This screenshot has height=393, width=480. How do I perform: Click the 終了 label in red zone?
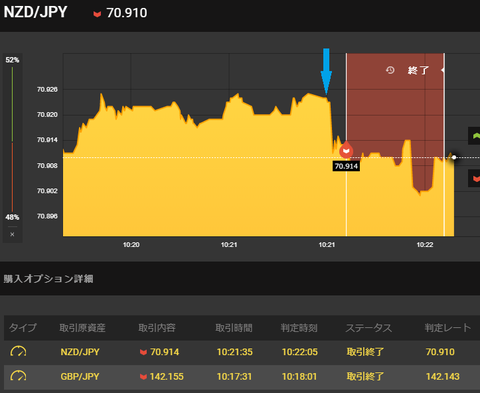tap(418, 70)
